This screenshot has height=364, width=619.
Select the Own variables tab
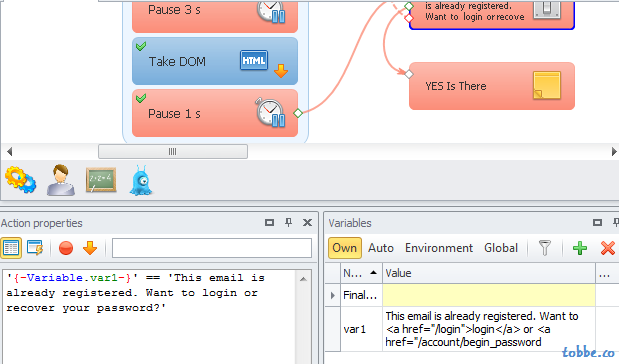pyautogui.click(x=345, y=248)
